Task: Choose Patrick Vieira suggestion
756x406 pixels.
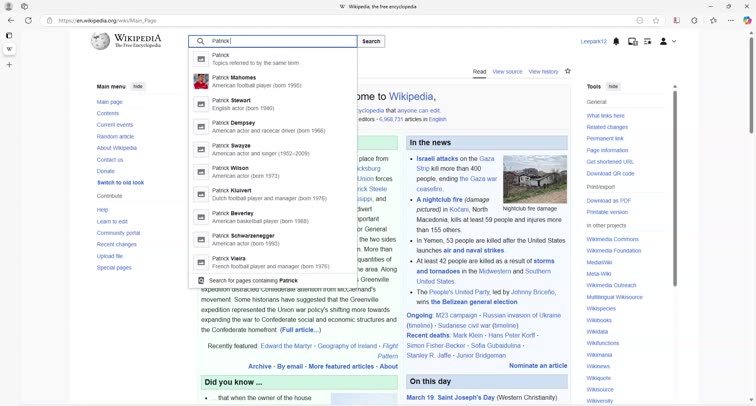Action: [x=273, y=262]
